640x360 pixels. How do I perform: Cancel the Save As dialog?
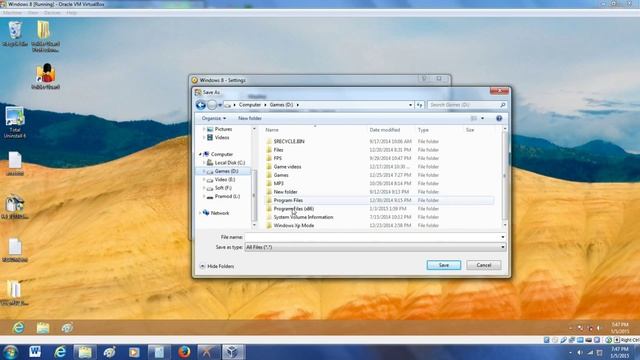[x=484, y=265]
